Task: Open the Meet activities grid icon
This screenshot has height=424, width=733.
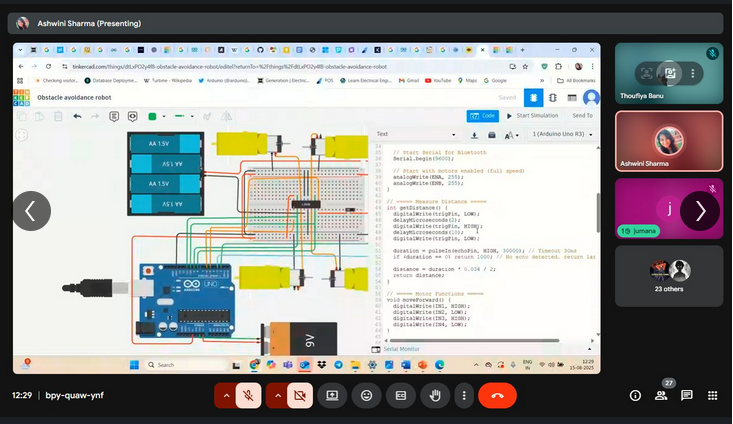Action: click(712, 395)
